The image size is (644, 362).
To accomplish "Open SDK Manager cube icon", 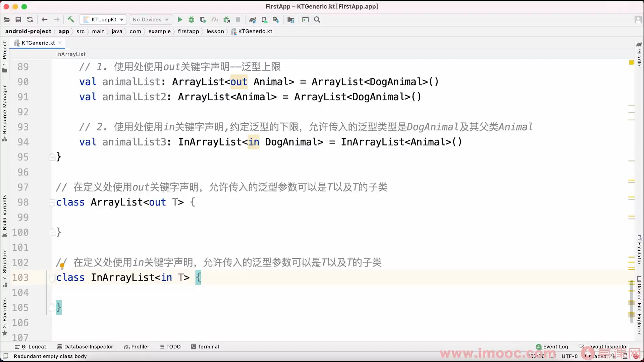I will pos(276,20).
